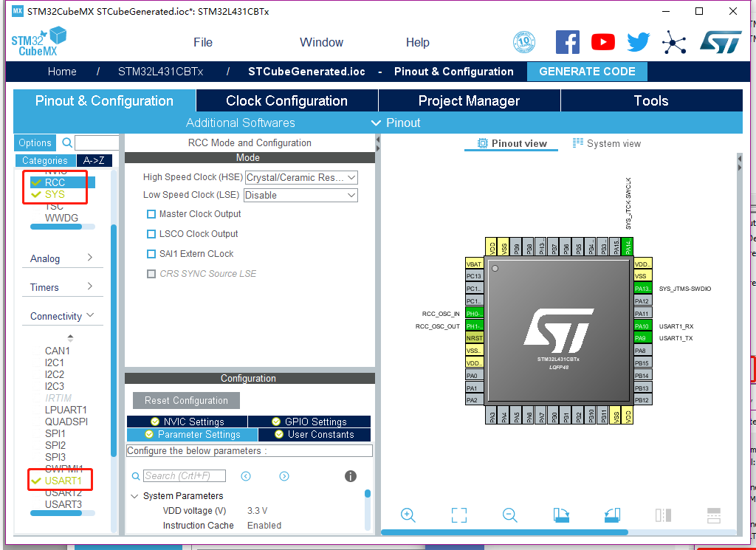Click the YouTube icon in the header
Image resolution: width=756 pixels, height=550 pixels.
[x=602, y=41]
